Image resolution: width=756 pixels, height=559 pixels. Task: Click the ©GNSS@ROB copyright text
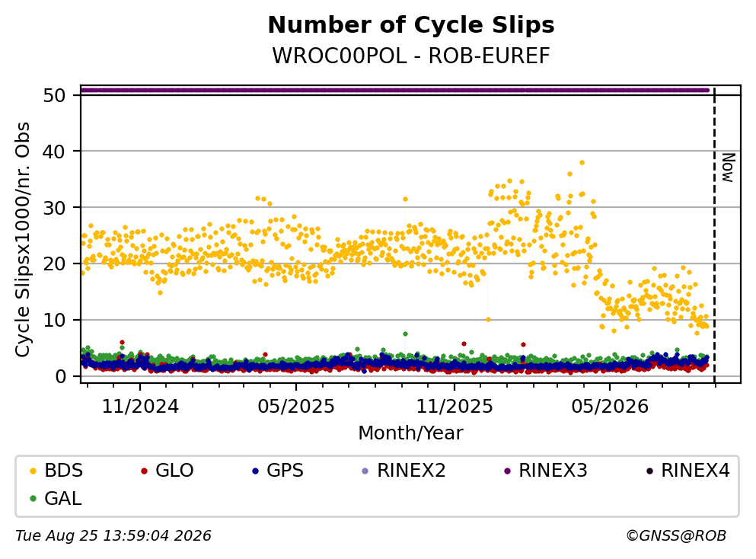[676, 536]
